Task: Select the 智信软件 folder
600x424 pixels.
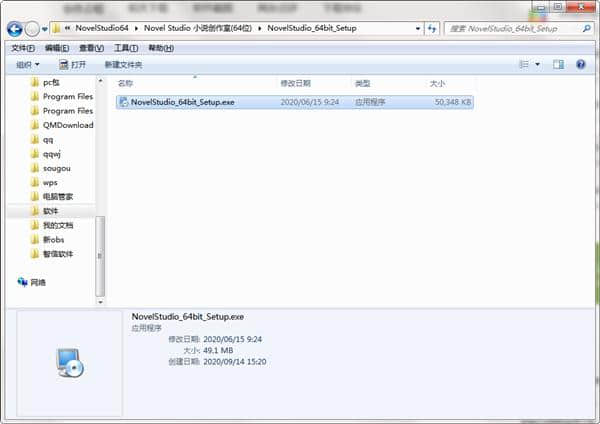Action: pyautogui.click(x=58, y=254)
